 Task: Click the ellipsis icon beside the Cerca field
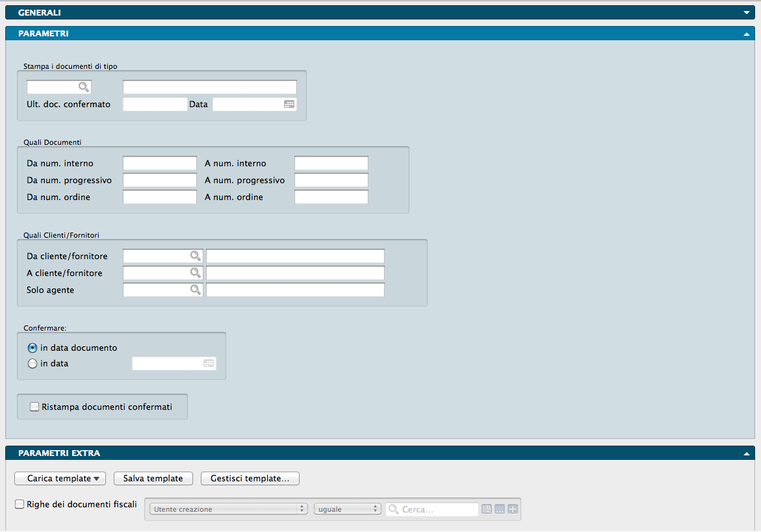500,509
